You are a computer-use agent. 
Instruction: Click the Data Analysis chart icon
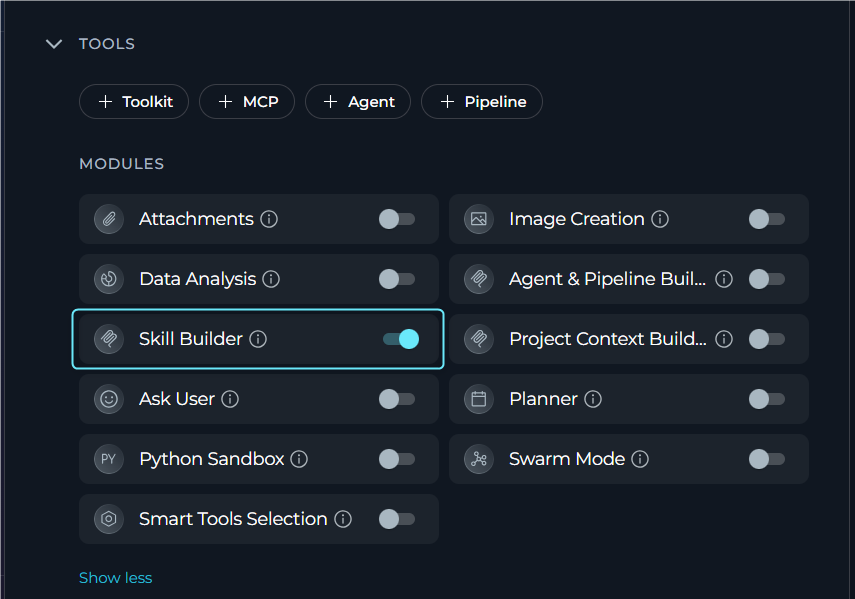109,279
